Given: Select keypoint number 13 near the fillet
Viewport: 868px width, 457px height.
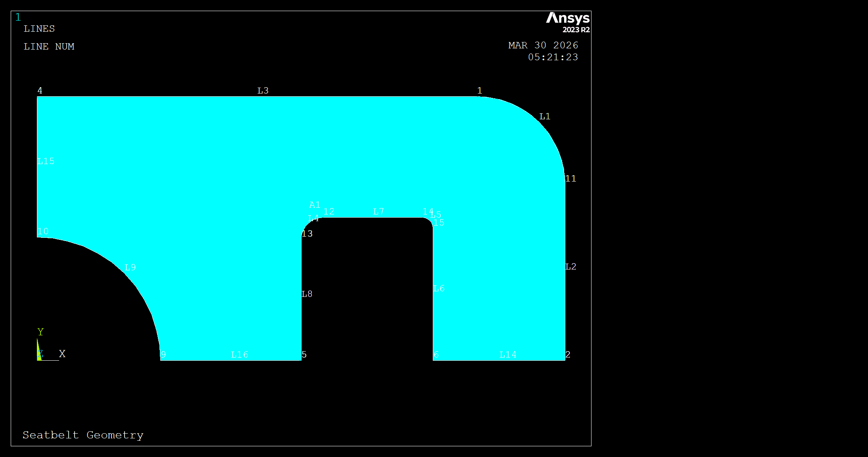Looking at the screenshot, I should (307, 234).
